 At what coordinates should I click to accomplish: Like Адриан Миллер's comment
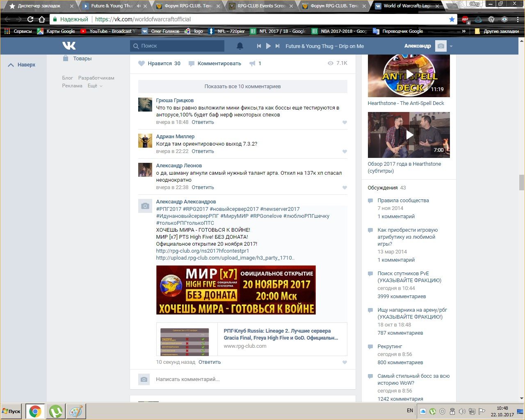345,152
